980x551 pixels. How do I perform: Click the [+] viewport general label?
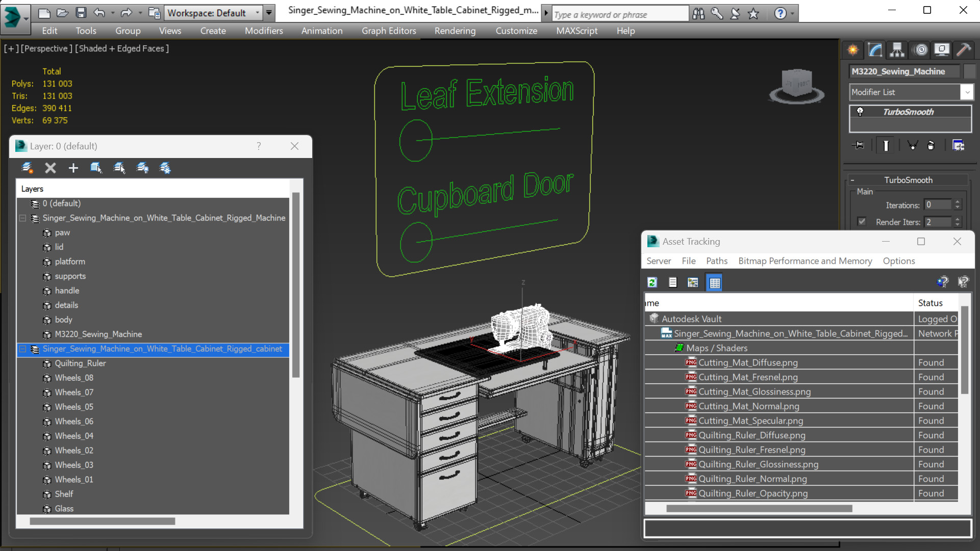pos(11,48)
